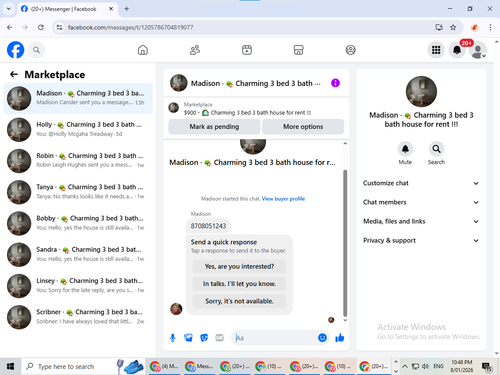This screenshot has width=500, height=375.
Task: Open the Scribner conversation in the list
Action: (x=78, y=317)
